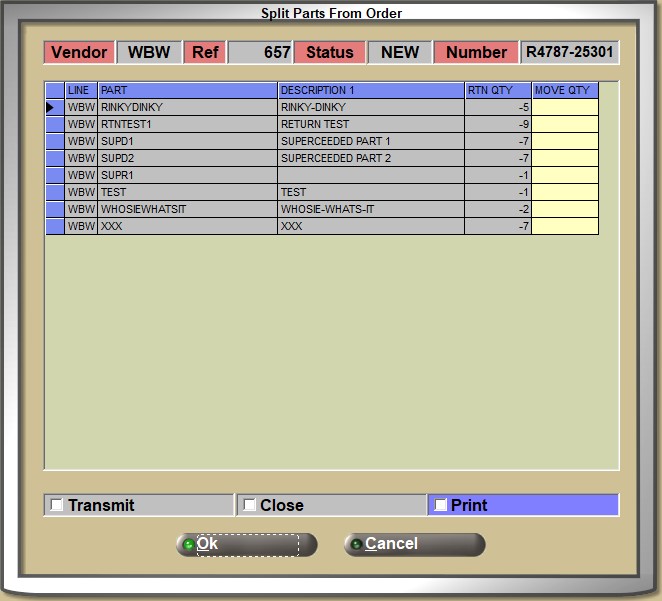This screenshot has height=601, width=662.
Task: Click Move Qty cell for SUPD1
Action: (564, 141)
